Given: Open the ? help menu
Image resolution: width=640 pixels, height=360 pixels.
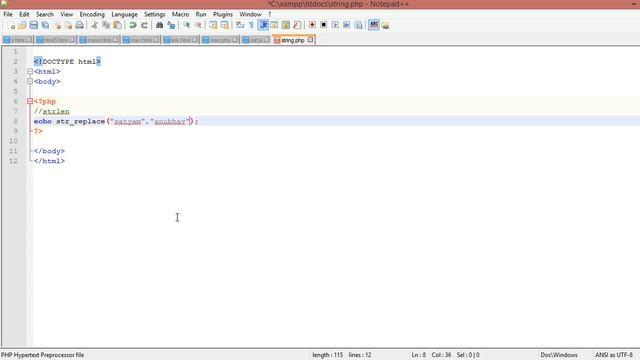Looking at the screenshot, I should pos(269,14).
